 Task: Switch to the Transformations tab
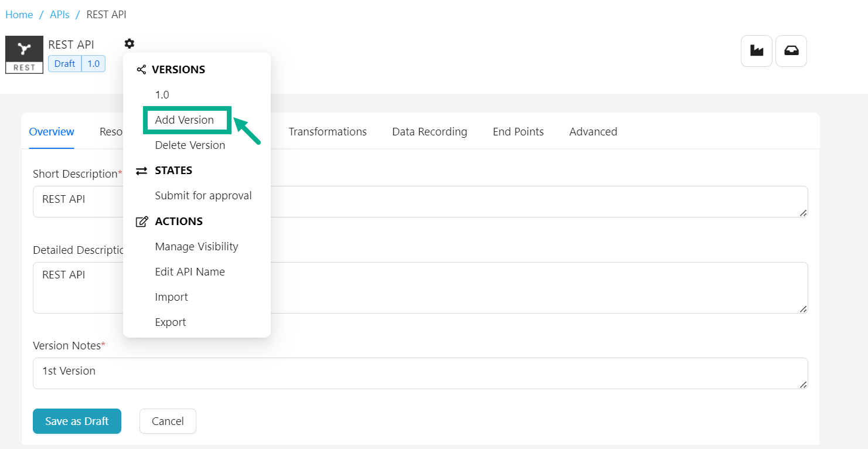pyautogui.click(x=328, y=132)
